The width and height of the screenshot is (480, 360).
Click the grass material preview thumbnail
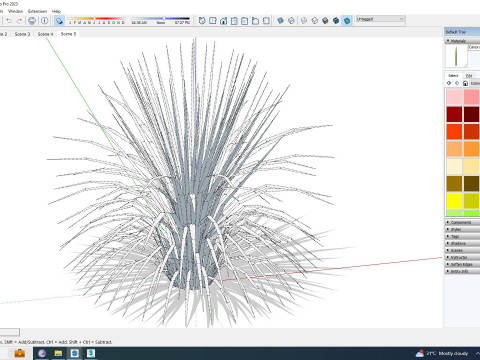coord(456,56)
